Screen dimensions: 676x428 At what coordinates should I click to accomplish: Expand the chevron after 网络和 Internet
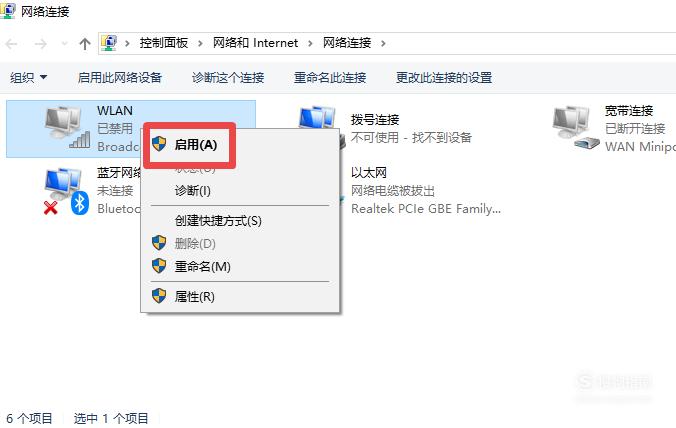pos(310,44)
